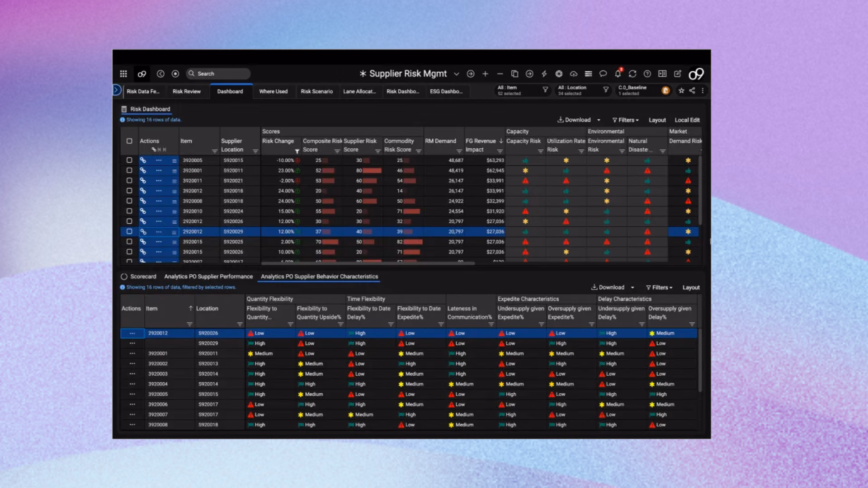Click the lower table vertical scrollbar
The height and width of the screenshot is (488, 868).
click(x=700, y=360)
